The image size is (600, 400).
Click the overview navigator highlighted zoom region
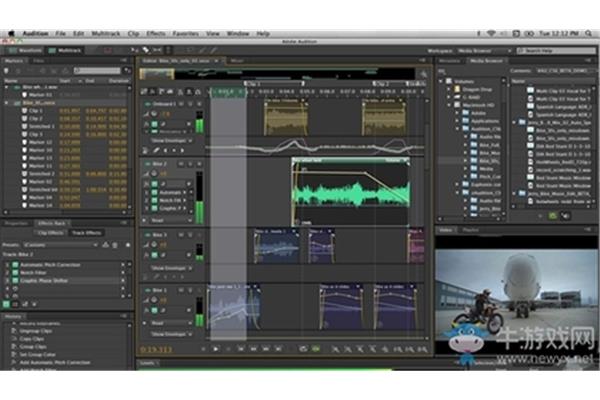point(157,74)
